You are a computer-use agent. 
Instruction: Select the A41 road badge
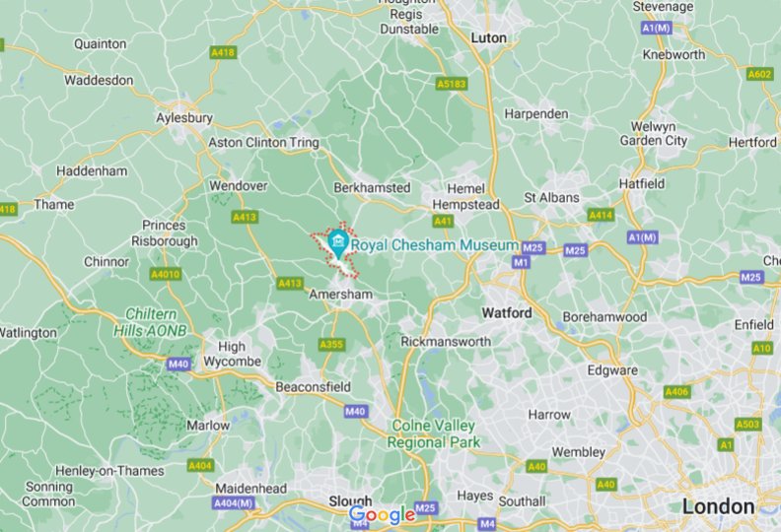point(443,221)
